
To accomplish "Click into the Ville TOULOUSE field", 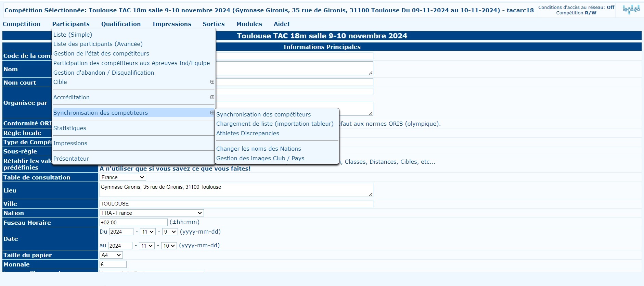I will [x=236, y=204].
